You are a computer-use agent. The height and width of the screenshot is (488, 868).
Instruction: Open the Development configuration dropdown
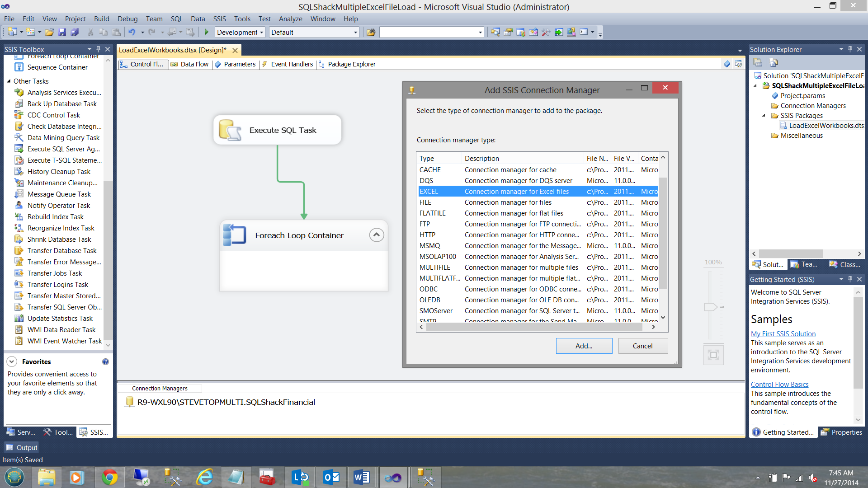coord(261,33)
